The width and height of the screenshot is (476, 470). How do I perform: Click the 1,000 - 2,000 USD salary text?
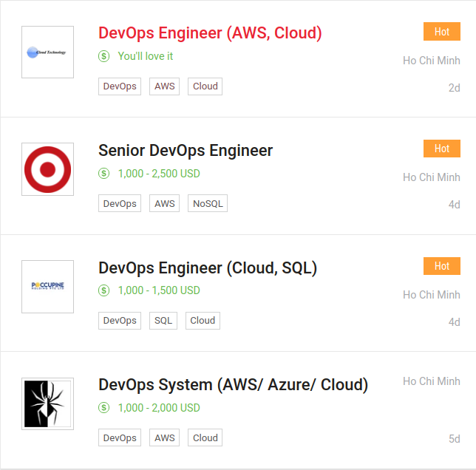[159, 407]
